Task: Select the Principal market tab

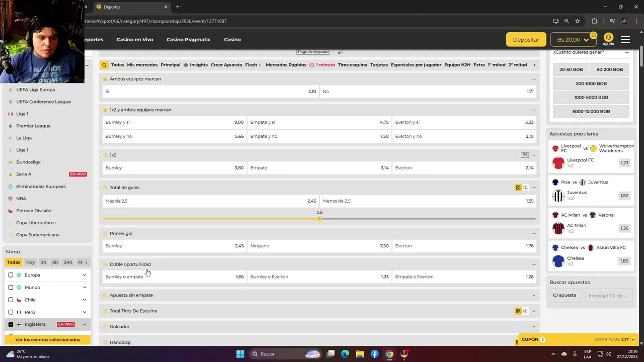Action: click(171, 65)
